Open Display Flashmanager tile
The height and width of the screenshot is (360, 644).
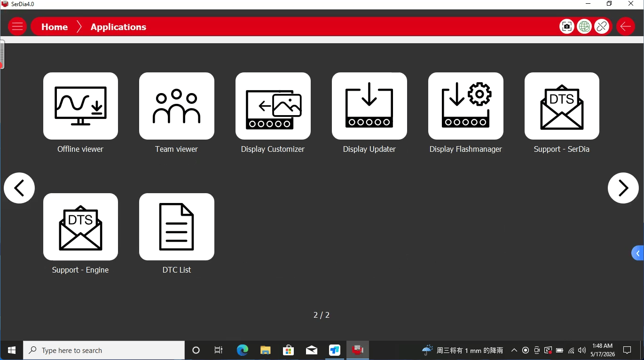pyautogui.click(x=466, y=106)
